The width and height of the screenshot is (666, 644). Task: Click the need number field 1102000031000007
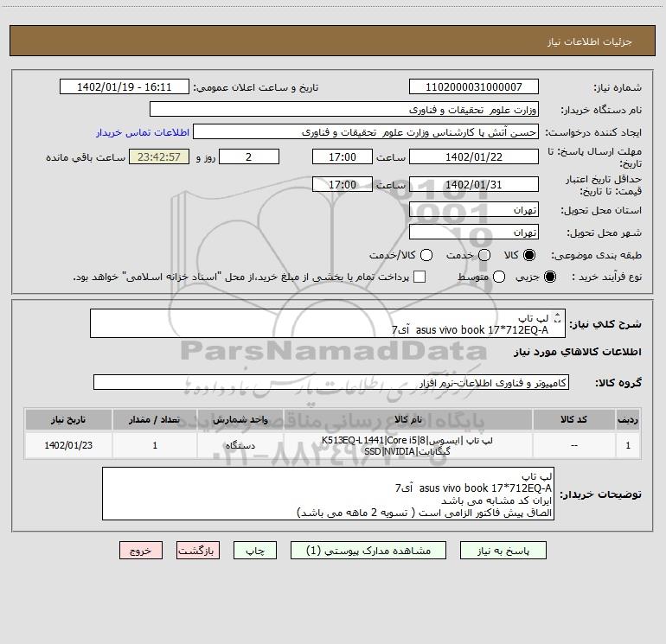(474, 87)
